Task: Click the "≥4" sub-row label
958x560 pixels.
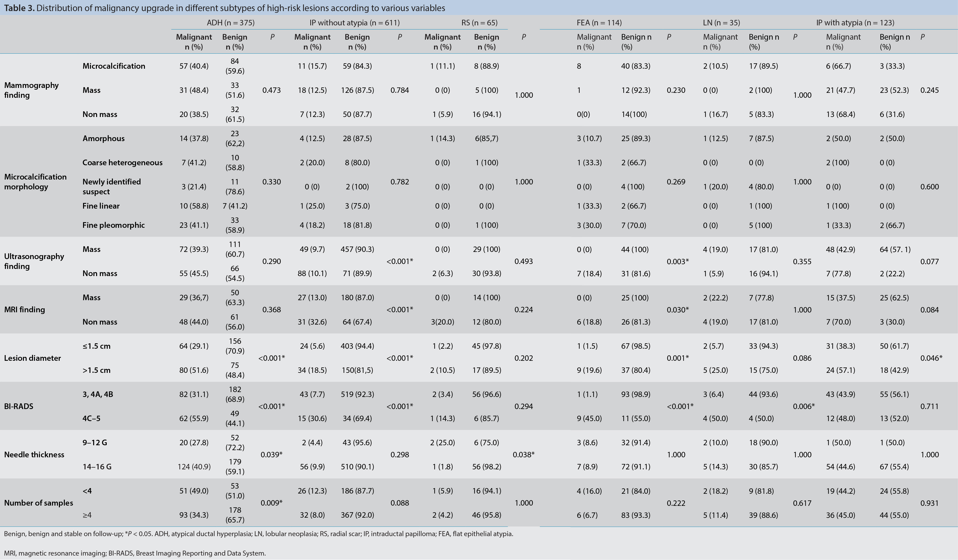Action: [87, 515]
